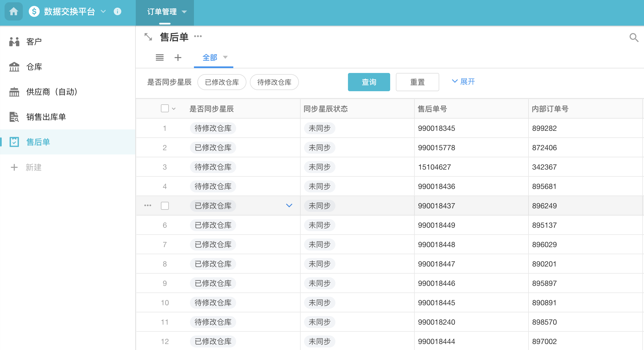Check the checkbox for row 990018437

165,205
